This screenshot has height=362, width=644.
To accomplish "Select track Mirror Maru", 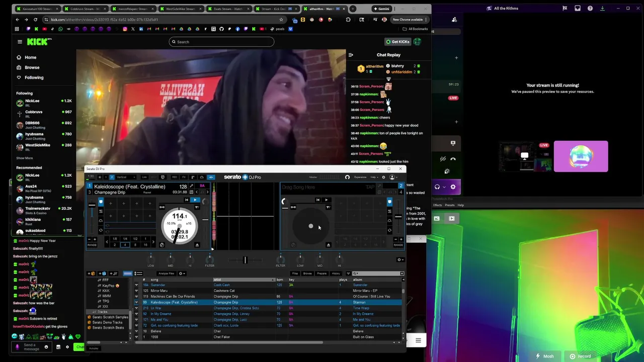I will [x=159, y=291].
